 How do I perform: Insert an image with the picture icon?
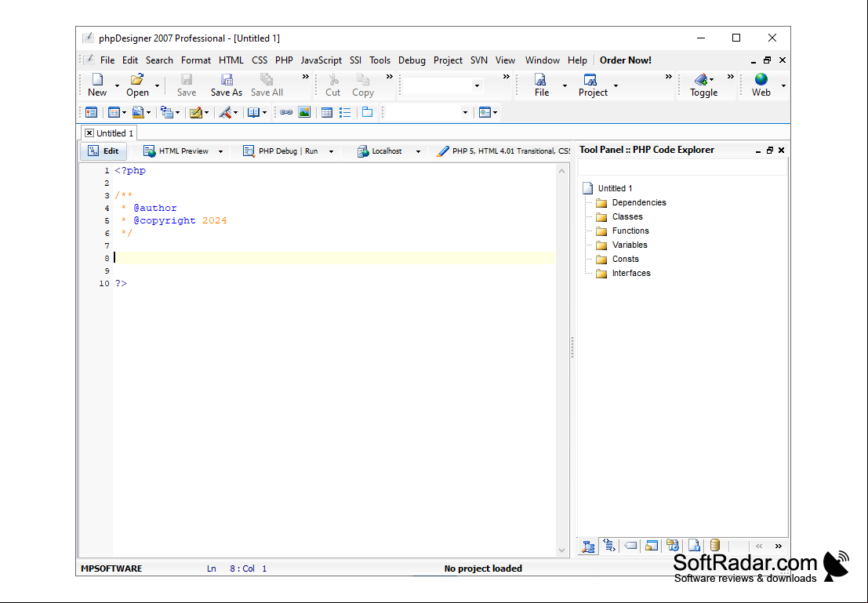304,112
